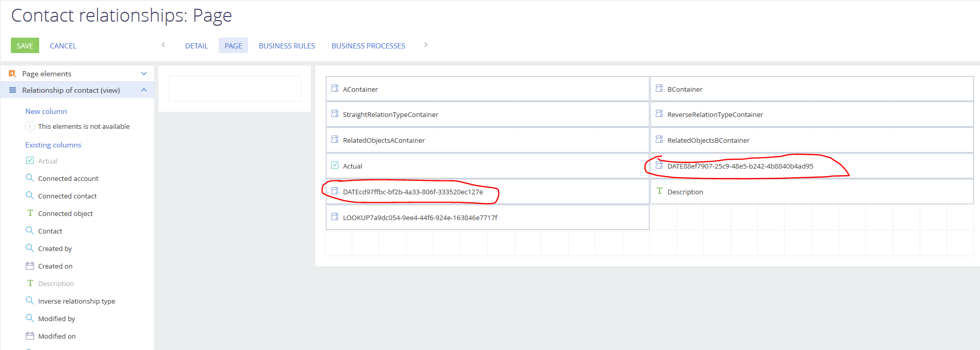Select the DATE88ef7907 container cell

click(x=812, y=166)
